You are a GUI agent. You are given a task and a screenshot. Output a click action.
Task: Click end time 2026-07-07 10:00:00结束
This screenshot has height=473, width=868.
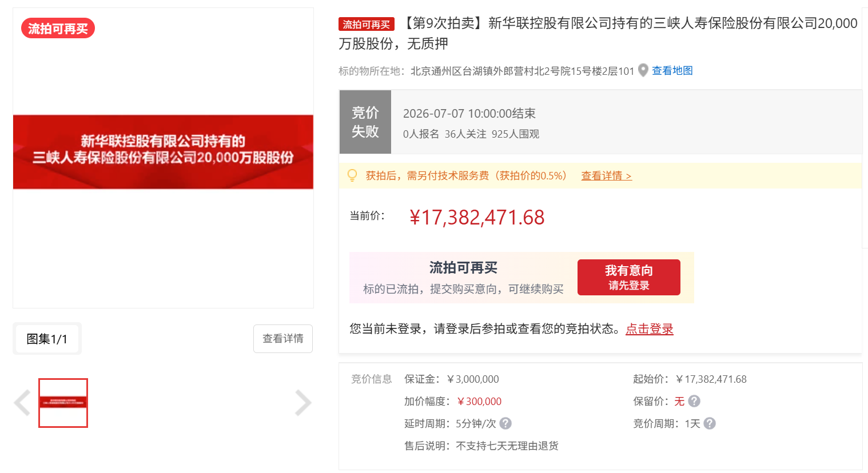pyautogui.click(x=469, y=113)
